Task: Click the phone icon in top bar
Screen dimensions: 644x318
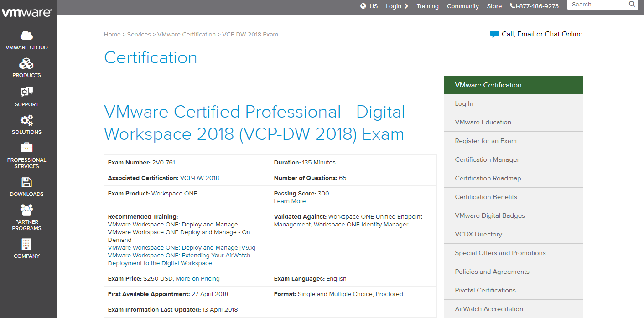Action: (x=513, y=6)
